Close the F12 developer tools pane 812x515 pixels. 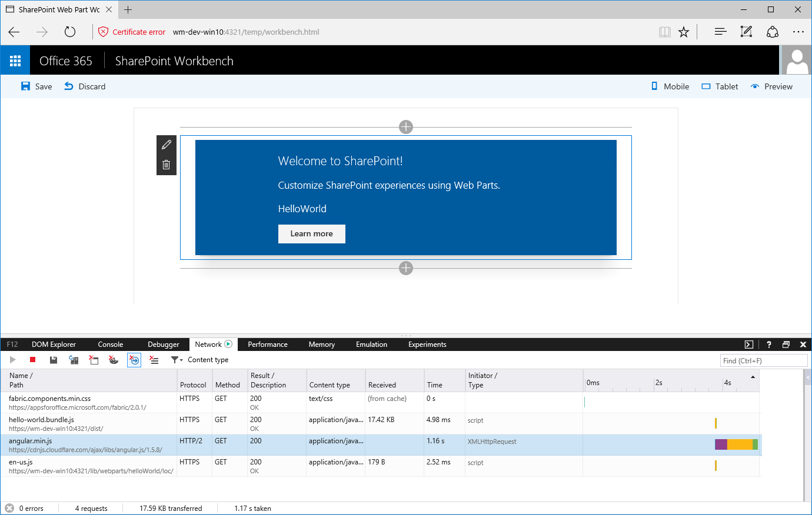[803, 345]
